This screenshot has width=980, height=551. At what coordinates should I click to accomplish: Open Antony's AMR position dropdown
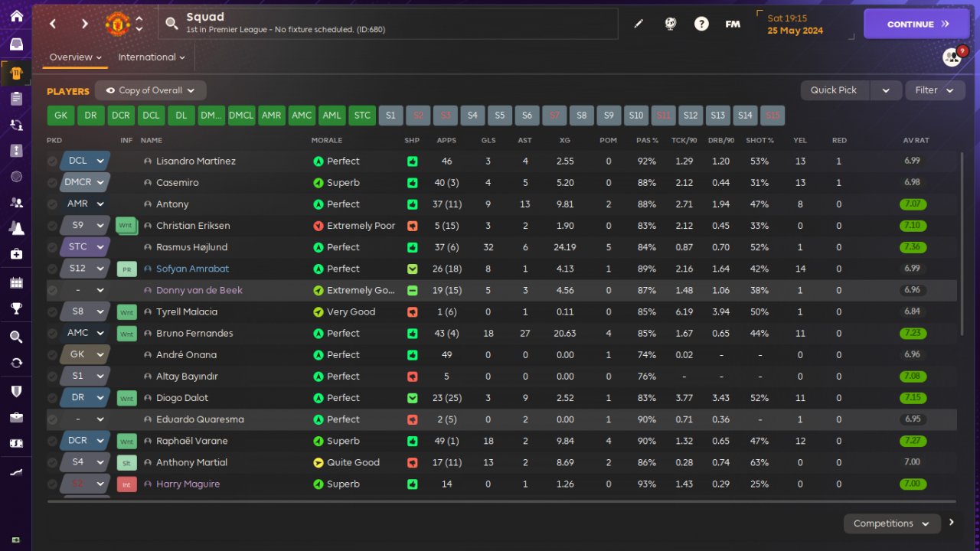tap(87, 204)
